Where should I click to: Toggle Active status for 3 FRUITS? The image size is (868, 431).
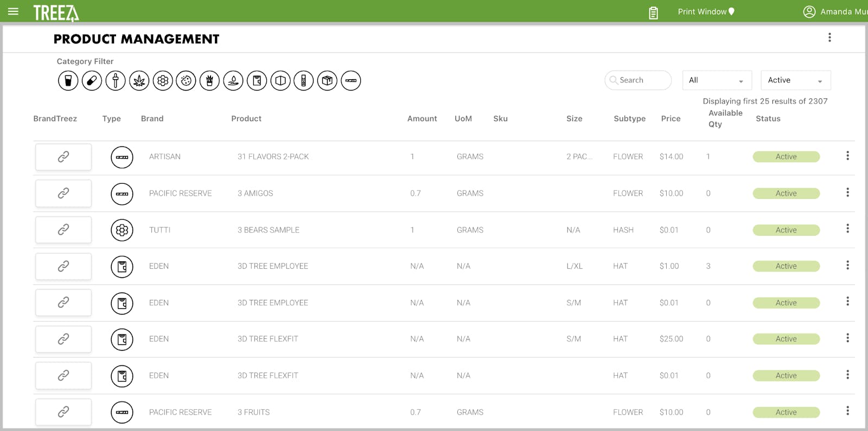[x=786, y=412]
